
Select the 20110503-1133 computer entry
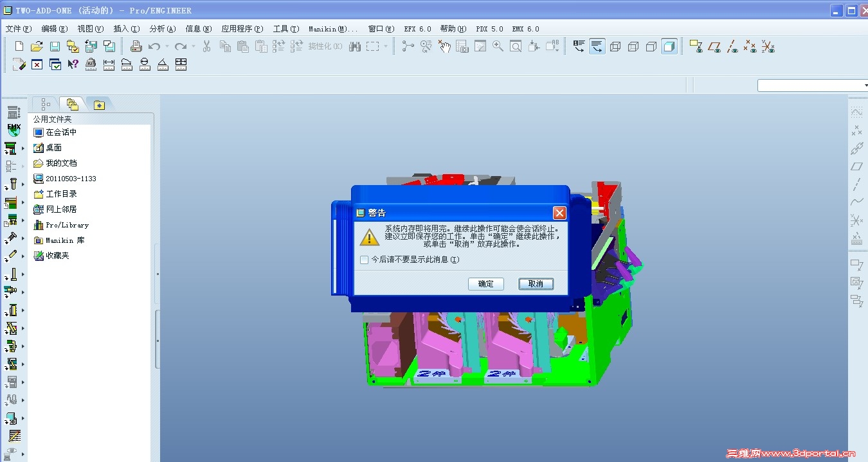65,179
